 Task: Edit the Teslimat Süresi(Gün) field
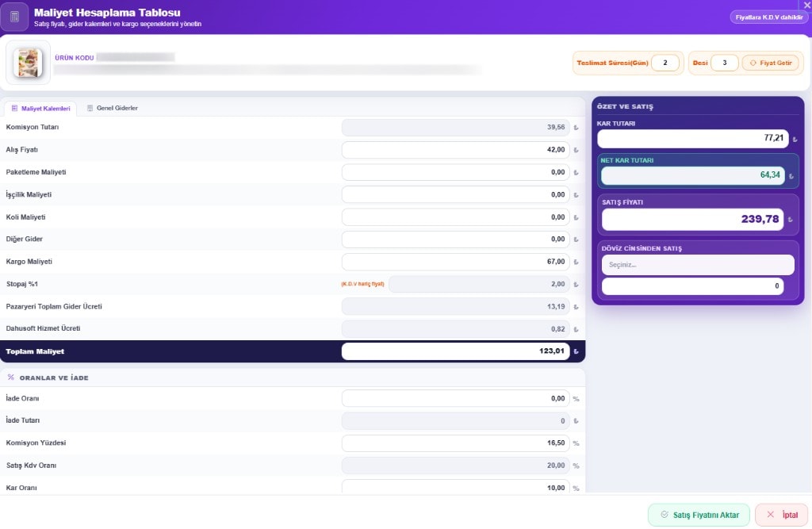pos(665,63)
